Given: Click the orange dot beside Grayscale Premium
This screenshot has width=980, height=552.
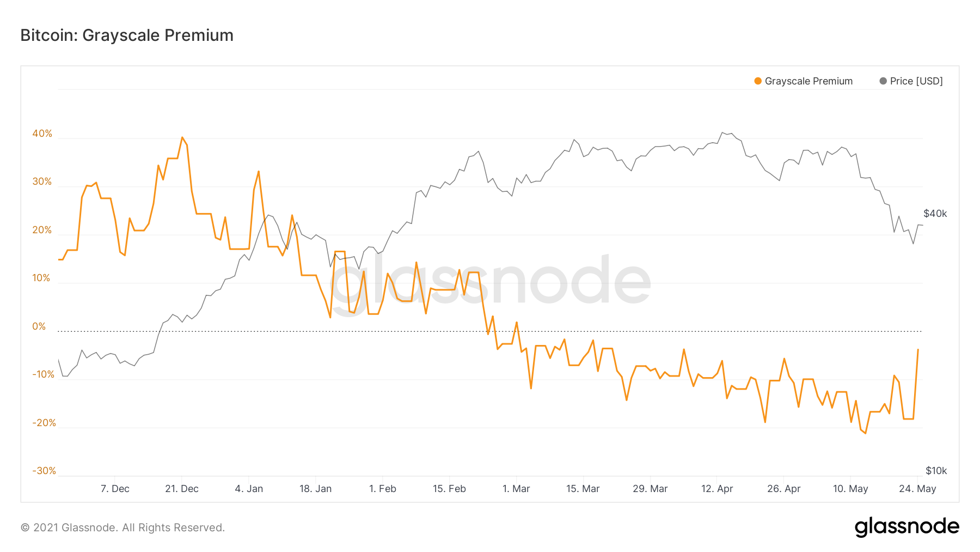Looking at the screenshot, I should tap(758, 81).
